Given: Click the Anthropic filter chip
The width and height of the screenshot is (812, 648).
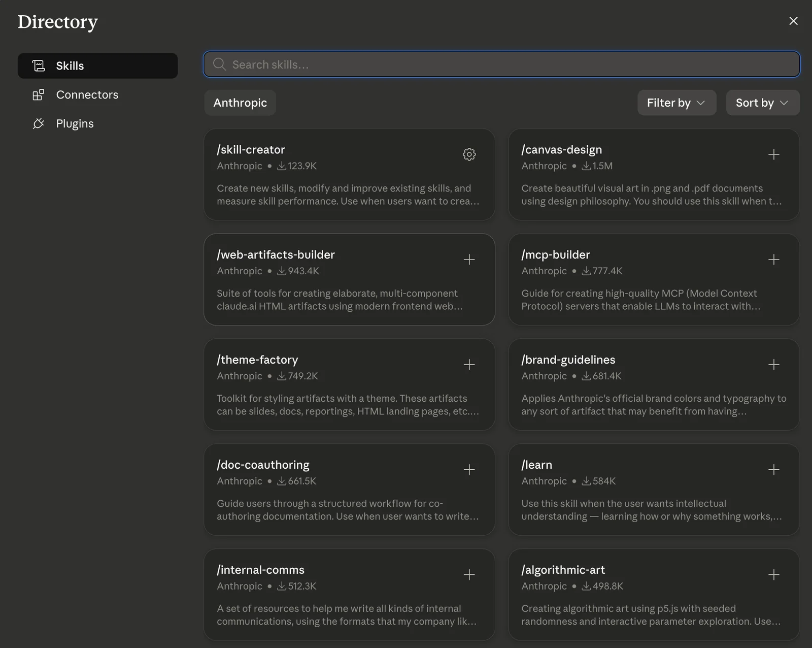Looking at the screenshot, I should pyautogui.click(x=240, y=103).
